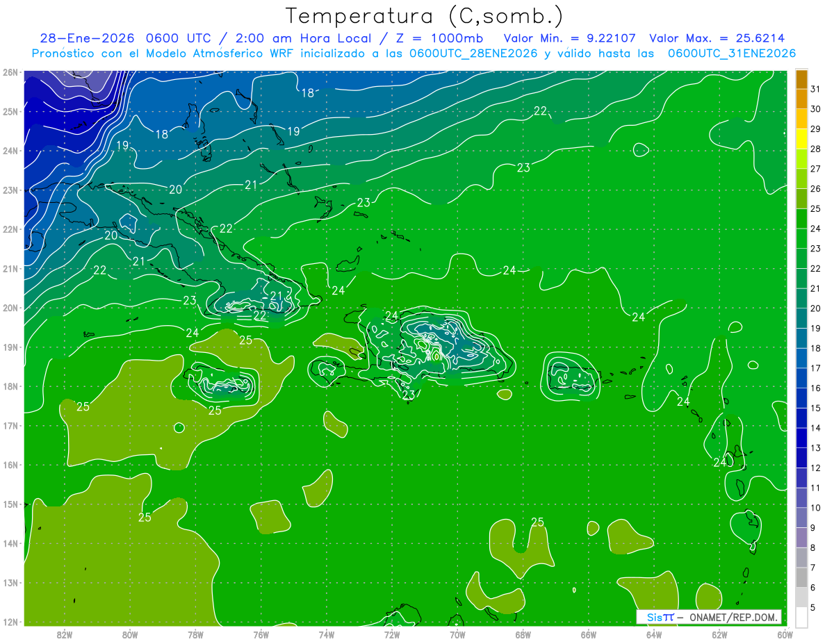Click the dark blue legend swatch between 12 and 13
The width and height of the screenshot is (834, 644).
point(801,458)
